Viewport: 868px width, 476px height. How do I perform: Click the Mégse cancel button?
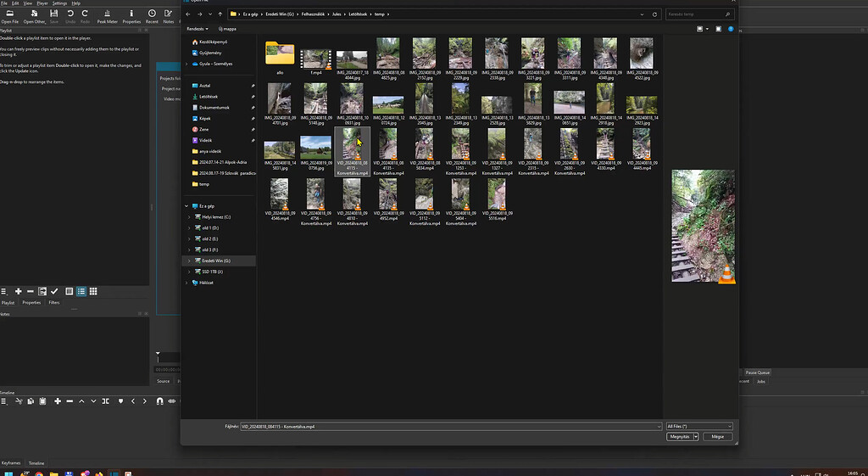(x=717, y=436)
